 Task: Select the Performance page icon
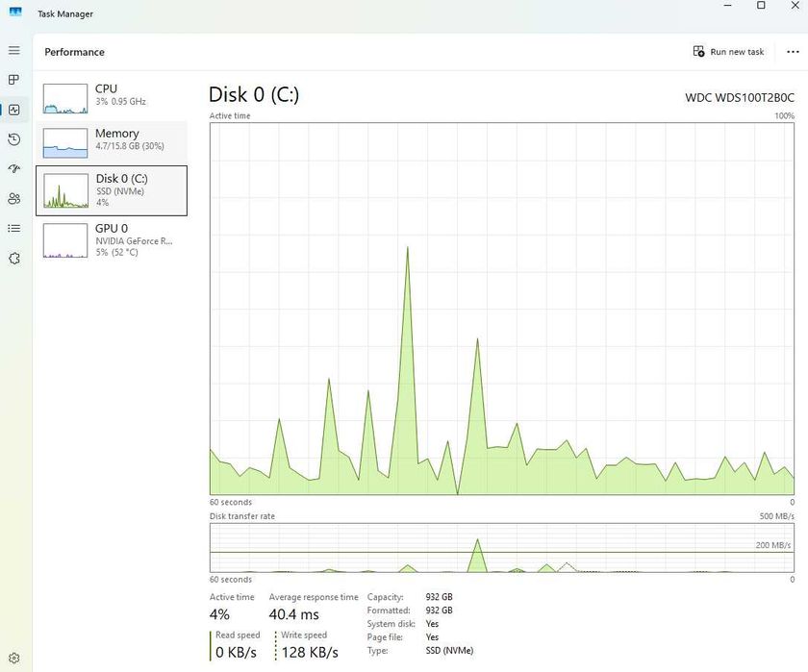click(14, 110)
